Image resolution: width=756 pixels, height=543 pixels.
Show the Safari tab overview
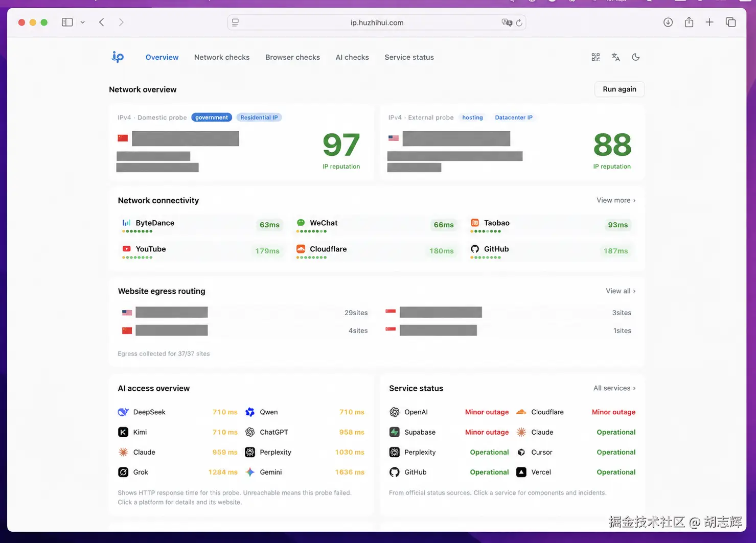[x=731, y=22]
